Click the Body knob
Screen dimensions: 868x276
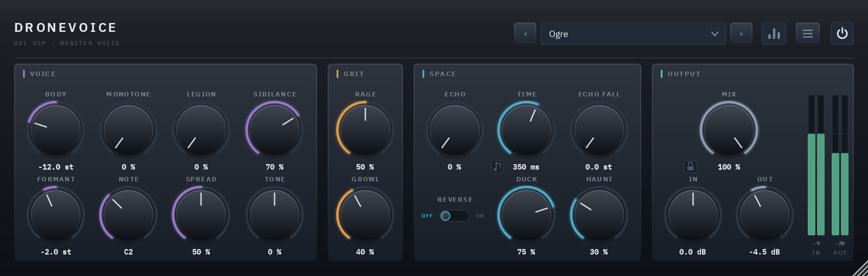56,130
